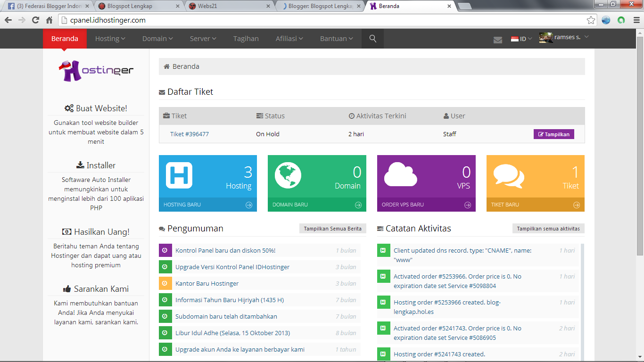Viewport: 644px width, 362px height.
Task: Click green icon beside Hosting order #5253966 created
Action: [384, 302]
